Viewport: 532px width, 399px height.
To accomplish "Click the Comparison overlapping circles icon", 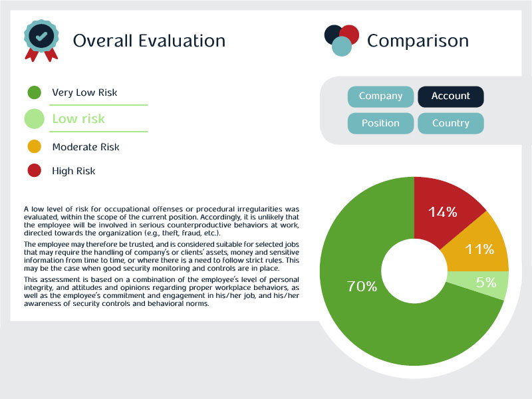I will [342, 39].
